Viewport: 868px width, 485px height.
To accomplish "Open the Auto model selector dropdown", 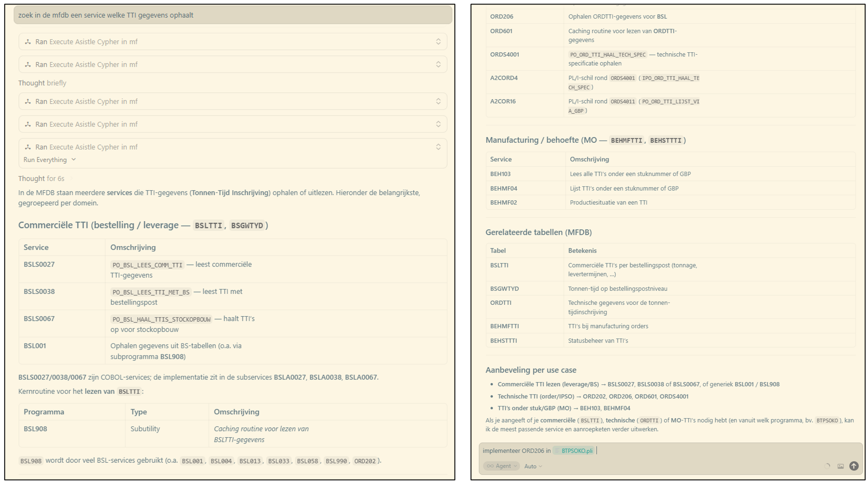I will click(x=533, y=466).
